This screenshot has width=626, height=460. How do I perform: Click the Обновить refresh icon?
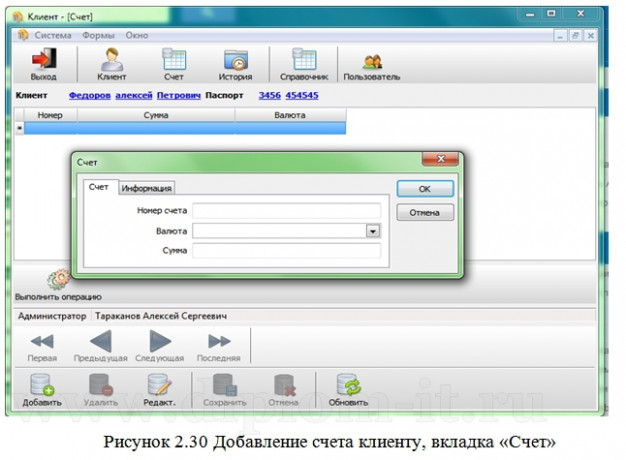click(x=348, y=385)
